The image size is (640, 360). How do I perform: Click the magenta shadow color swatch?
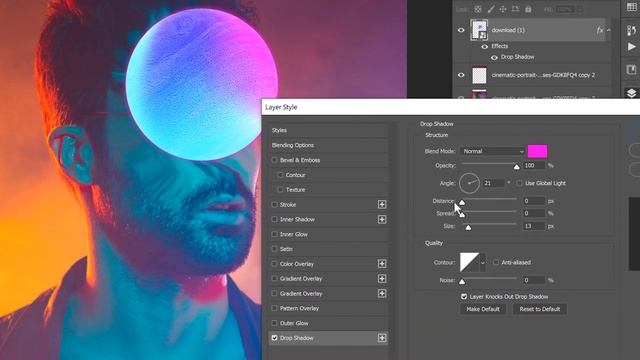tap(537, 151)
